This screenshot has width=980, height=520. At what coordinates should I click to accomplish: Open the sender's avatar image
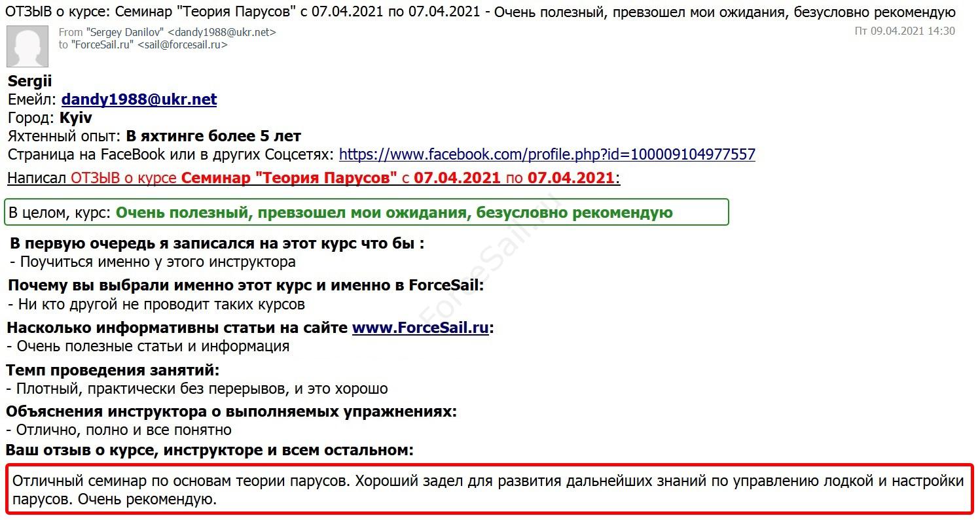coord(27,46)
